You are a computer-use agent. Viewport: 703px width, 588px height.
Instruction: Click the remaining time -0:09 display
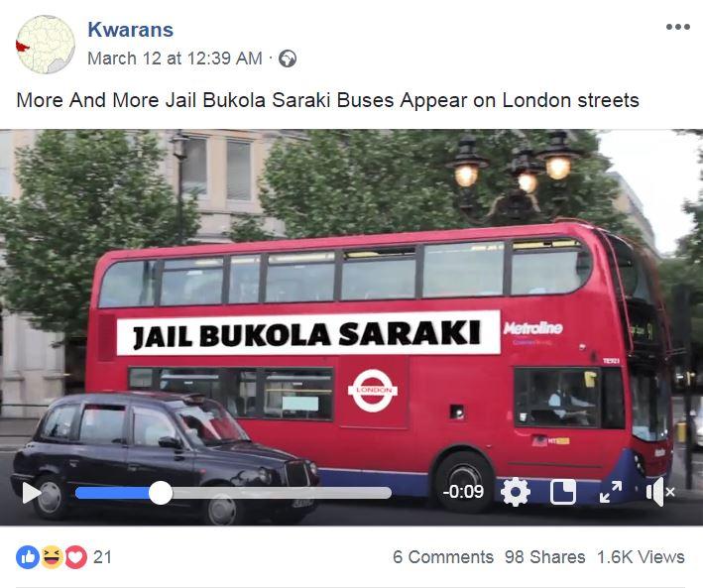(463, 492)
